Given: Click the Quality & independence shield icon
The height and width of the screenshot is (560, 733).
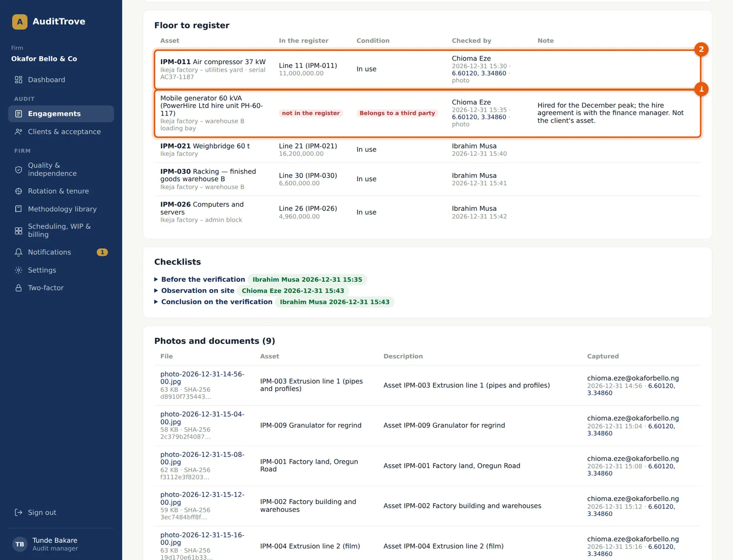Looking at the screenshot, I should pos(18,170).
